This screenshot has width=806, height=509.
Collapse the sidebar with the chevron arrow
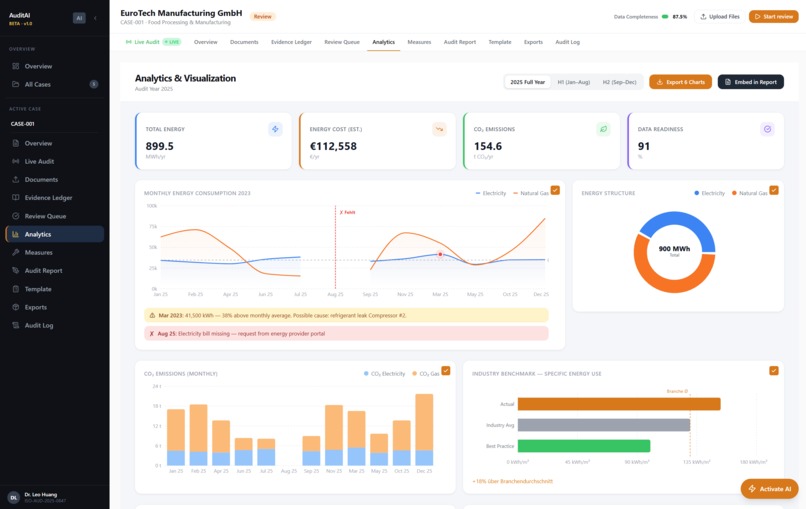[x=95, y=18]
